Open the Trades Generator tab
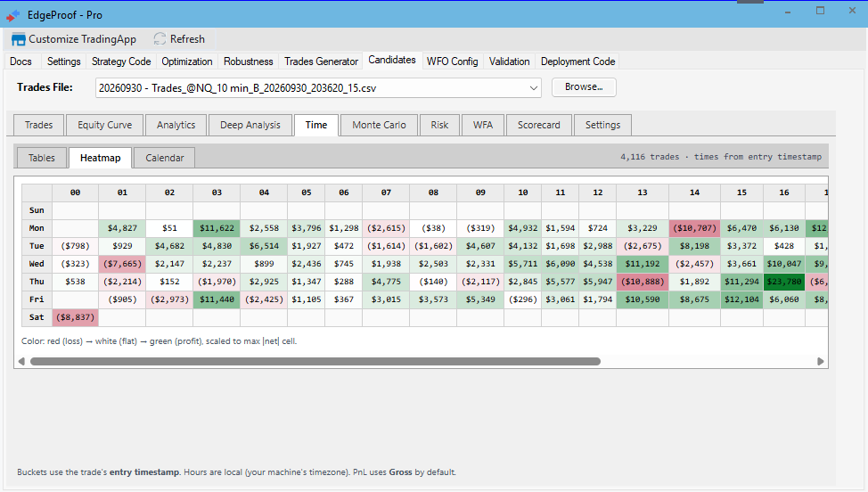 click(x=321, y=61)
